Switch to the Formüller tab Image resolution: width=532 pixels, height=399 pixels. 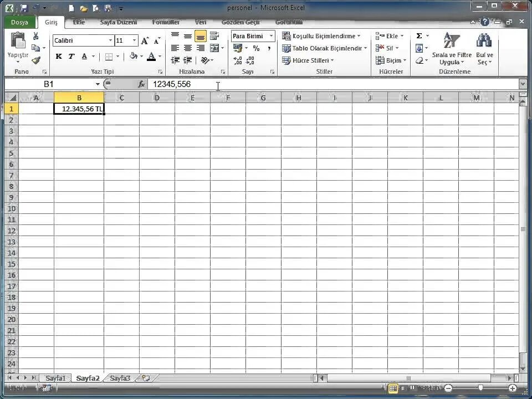pos(166,22)
